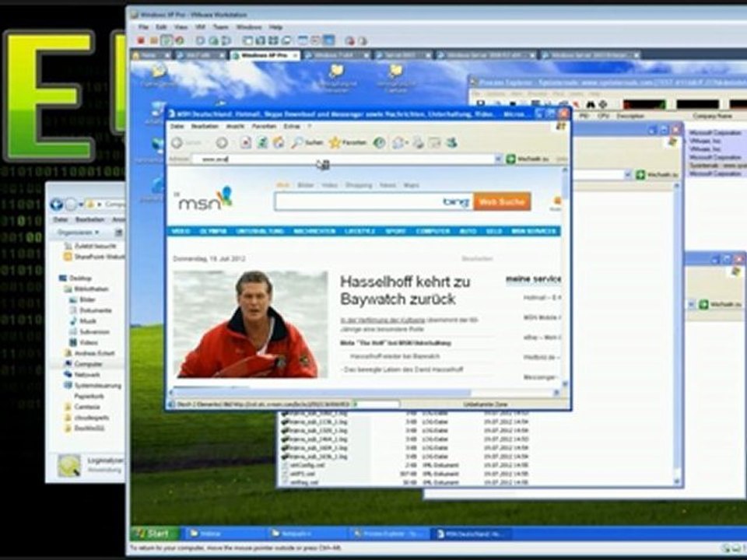Open the IE Mail toolbar icon

coord(398,142)
